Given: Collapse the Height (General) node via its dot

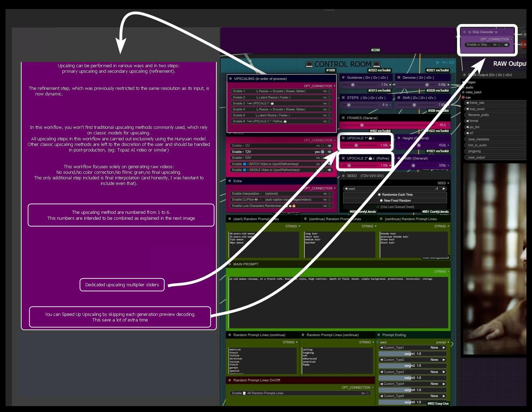Looking at the screenshot, I should (x=399, y=138).
